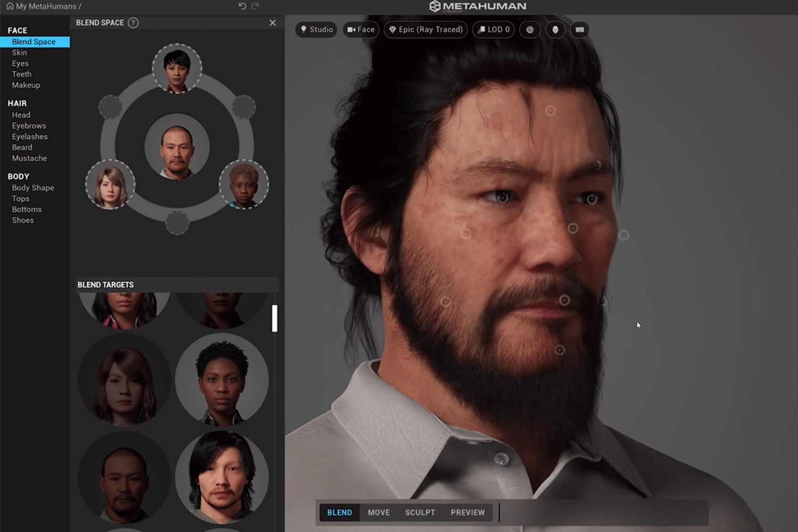Open Bottoms clothing settings
Image resolution: width=798 pixels, height=532 pixels.
pyautogui.click(x=27, y=210)
